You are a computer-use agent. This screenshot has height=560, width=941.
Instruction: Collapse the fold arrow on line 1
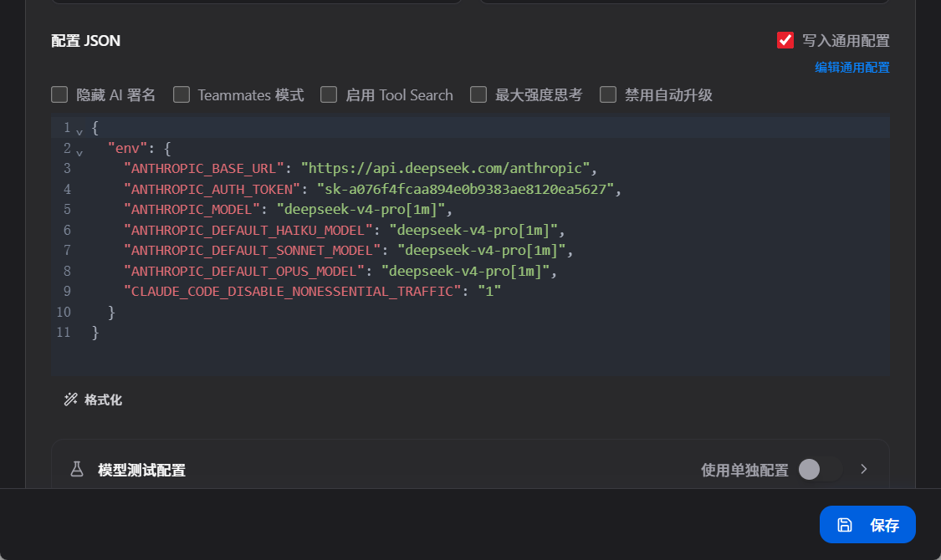(x=79, y=131)
